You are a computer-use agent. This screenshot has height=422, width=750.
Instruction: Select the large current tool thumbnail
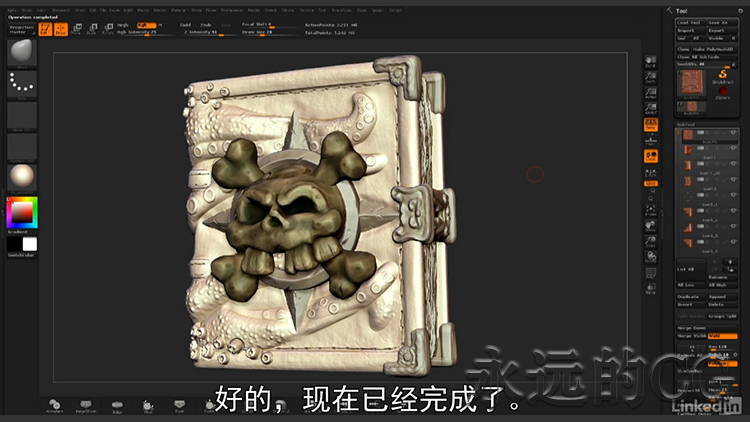[692, 84]
